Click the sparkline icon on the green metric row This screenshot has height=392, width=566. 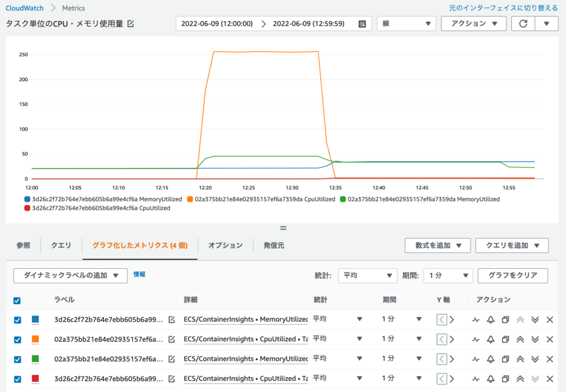click(x=475, y=358)
